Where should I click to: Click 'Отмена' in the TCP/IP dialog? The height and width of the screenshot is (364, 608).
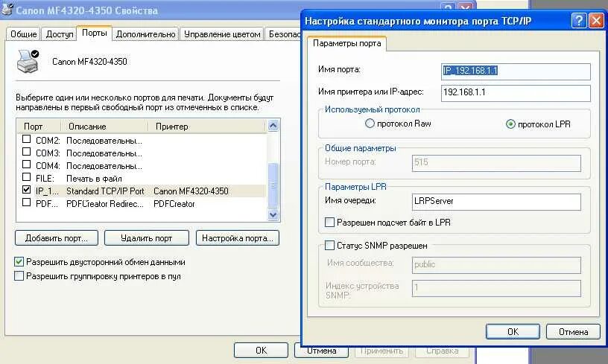(573, 332)
